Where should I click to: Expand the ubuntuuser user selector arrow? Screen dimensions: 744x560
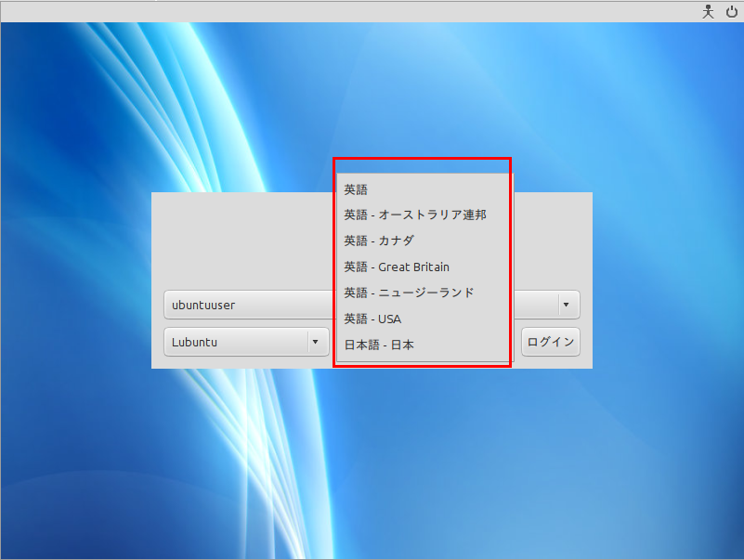(x=566, y=305)
